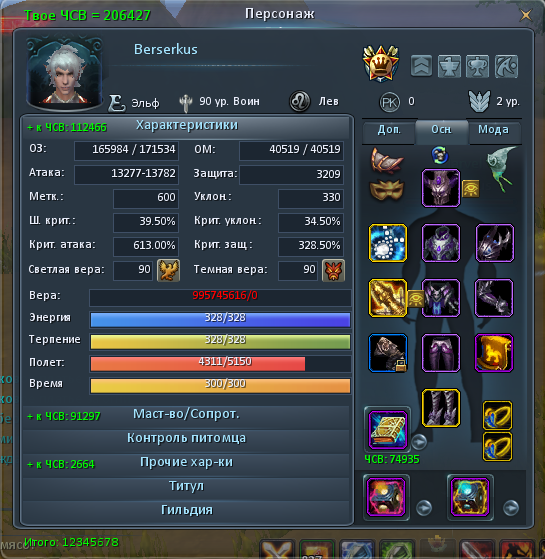Switch to the Мода tab

(493, 129)
